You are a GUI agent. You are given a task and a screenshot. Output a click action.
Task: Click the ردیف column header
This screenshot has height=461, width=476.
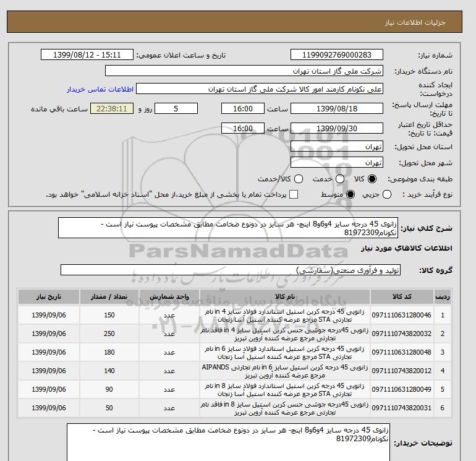pos(442,296)
